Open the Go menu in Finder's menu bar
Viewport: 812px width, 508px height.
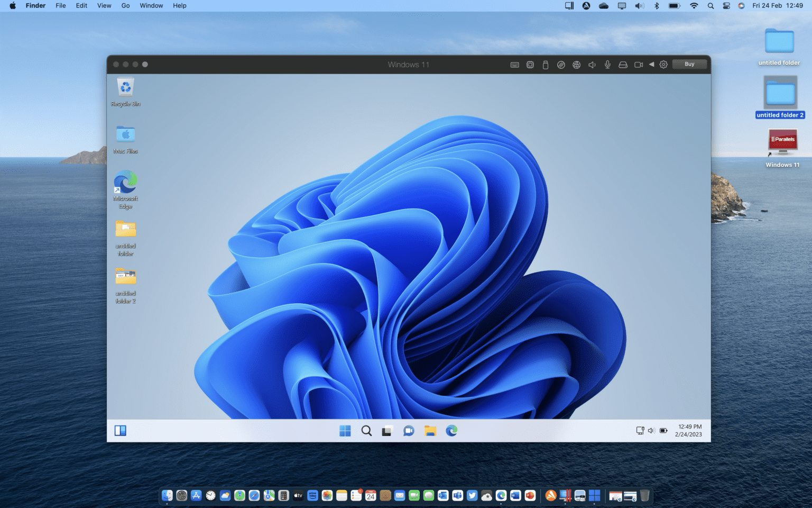125,5
